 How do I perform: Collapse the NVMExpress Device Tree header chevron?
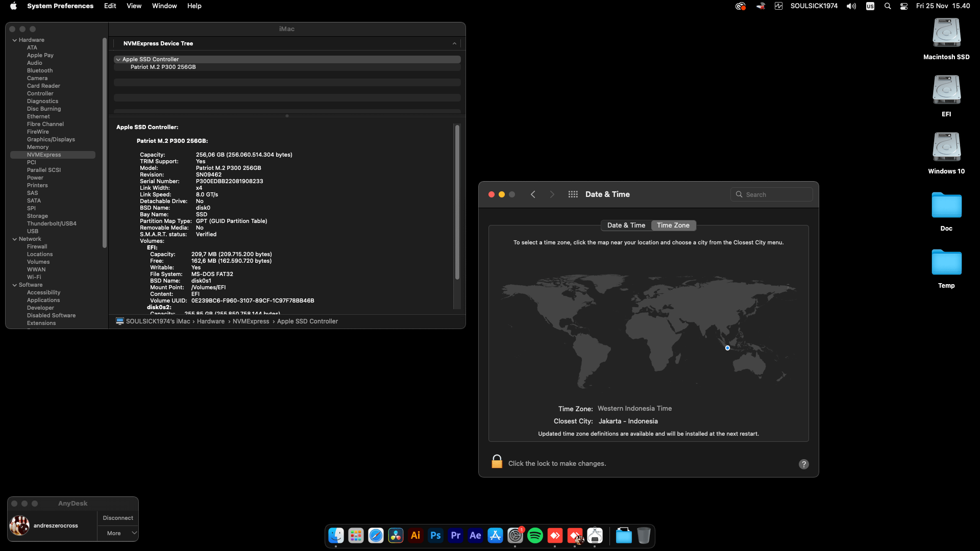(454, 43)
